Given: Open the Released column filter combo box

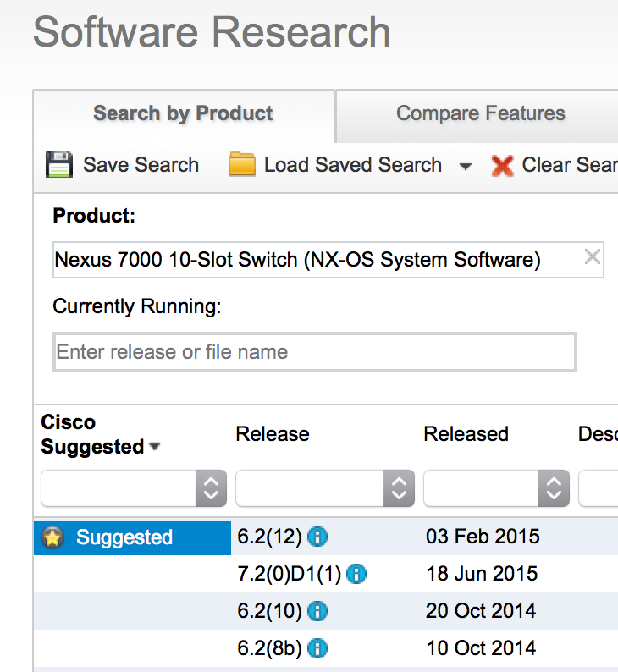Looking at the screenshot, I should (496, 488).
